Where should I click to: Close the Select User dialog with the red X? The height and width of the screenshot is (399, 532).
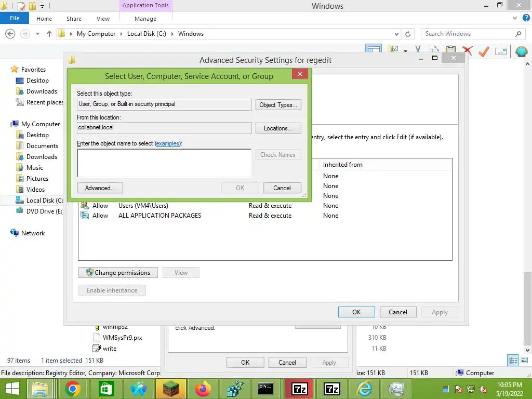coord(300,74)
